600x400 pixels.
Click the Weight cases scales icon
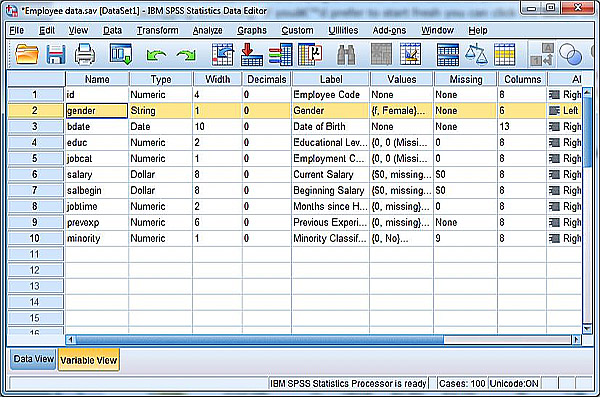pyautogui.click(x=476, y=54)
